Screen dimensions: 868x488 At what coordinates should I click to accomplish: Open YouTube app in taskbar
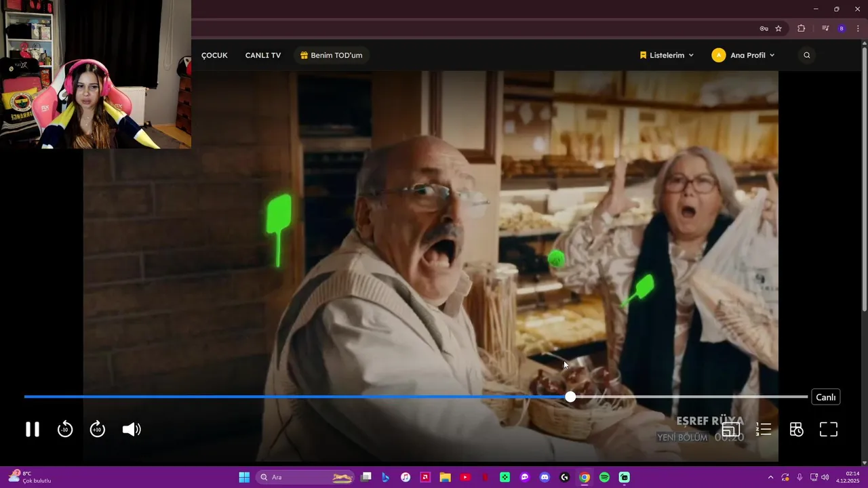(465, 477)
